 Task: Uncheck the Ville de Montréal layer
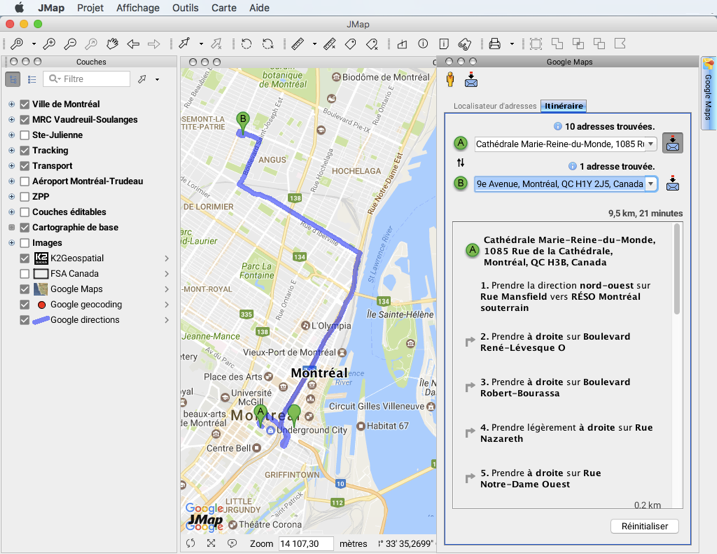pos(25,104)
